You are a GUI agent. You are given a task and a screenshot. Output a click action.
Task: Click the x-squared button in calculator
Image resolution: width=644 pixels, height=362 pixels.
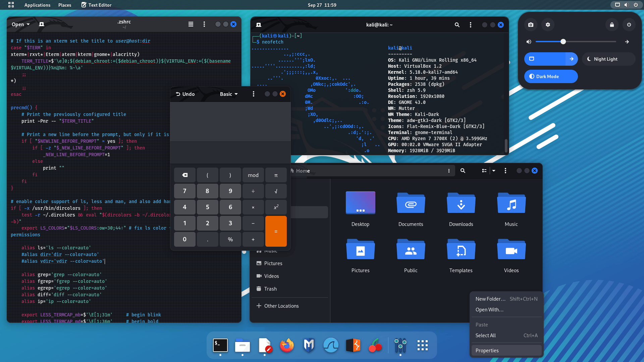click(276, 207)
